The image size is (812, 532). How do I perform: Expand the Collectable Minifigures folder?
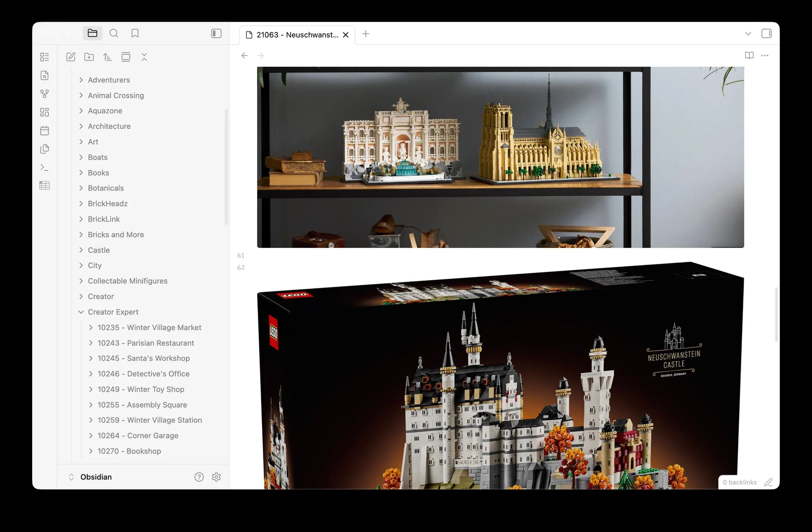click(128, 281)
